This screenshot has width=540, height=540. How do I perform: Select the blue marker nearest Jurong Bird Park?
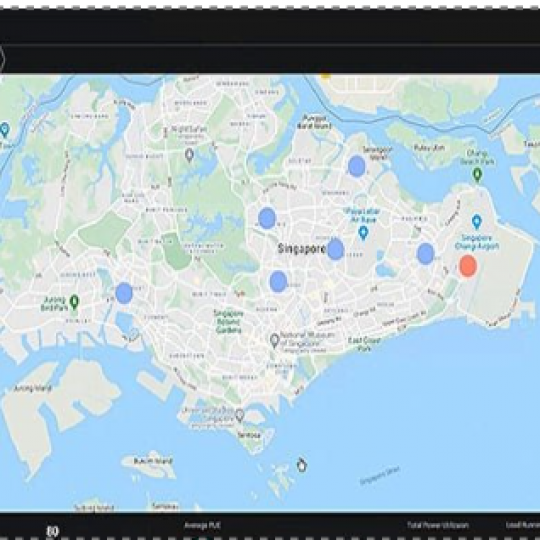pyautogui.click(x=124, y=293)
